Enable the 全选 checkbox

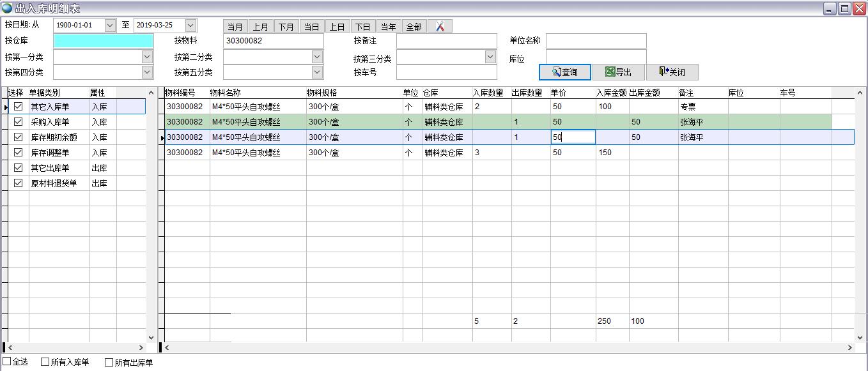[x=7, y=362]
